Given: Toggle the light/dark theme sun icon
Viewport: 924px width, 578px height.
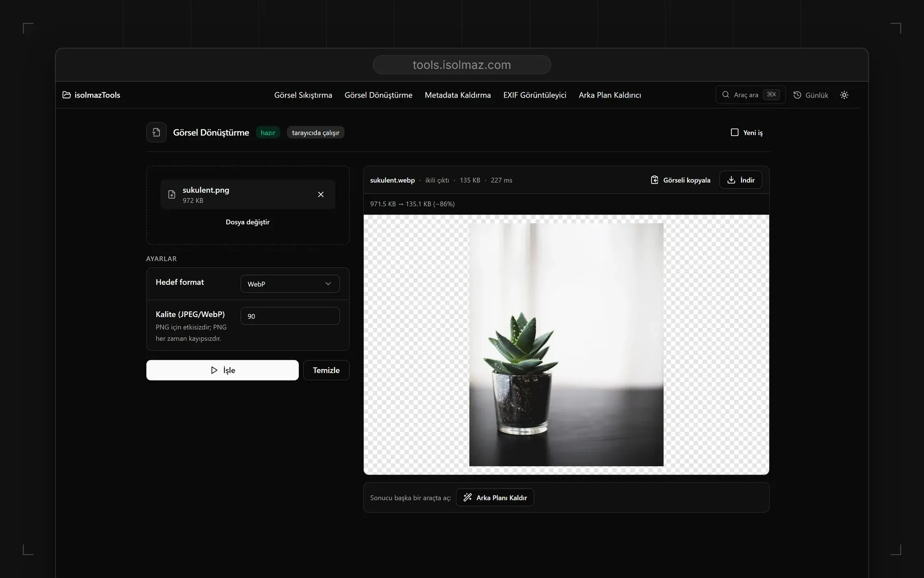Looking at the screenshot, I should 844,95.
